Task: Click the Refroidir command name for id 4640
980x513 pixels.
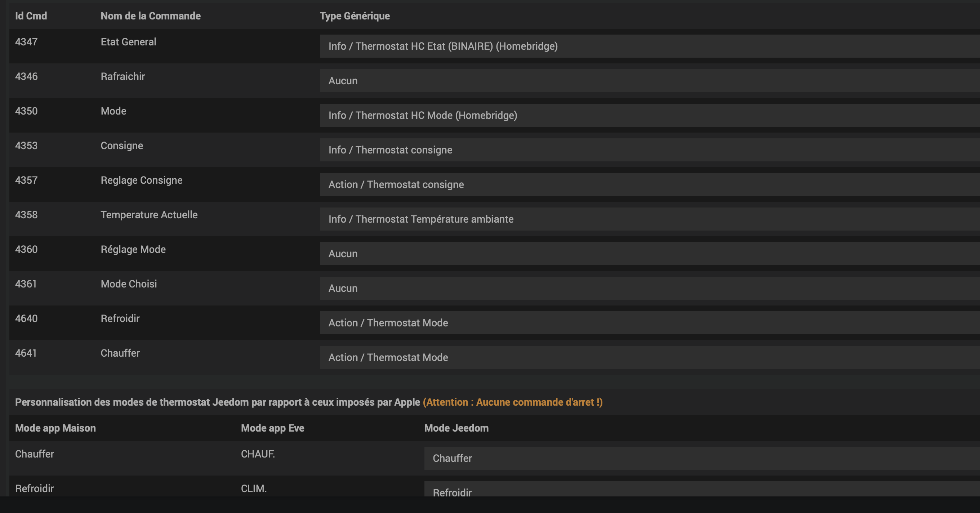Action: pyautogui.click(x=120, y=319)
